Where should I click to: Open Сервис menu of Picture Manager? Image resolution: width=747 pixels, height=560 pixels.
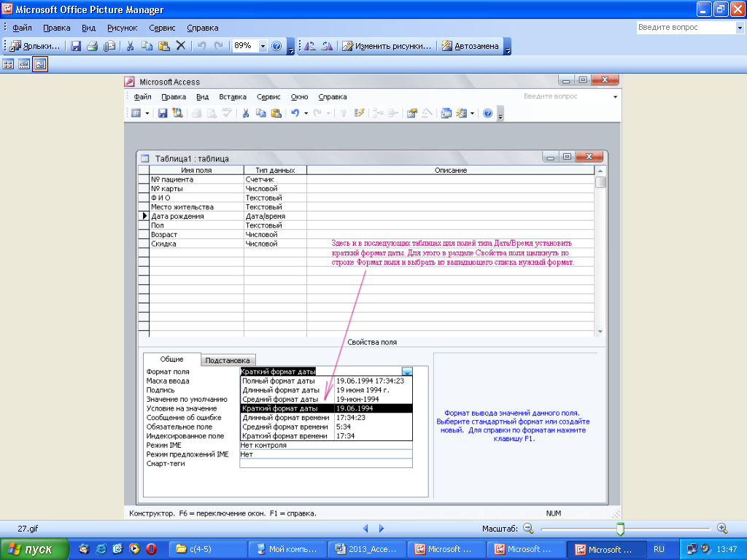[x=162, y=28]
